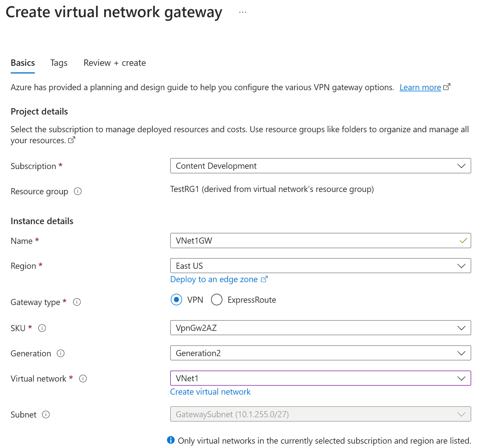Screen dimensions: 479x448
Task: Click the Generation info icon
Action: coord(60,353)
